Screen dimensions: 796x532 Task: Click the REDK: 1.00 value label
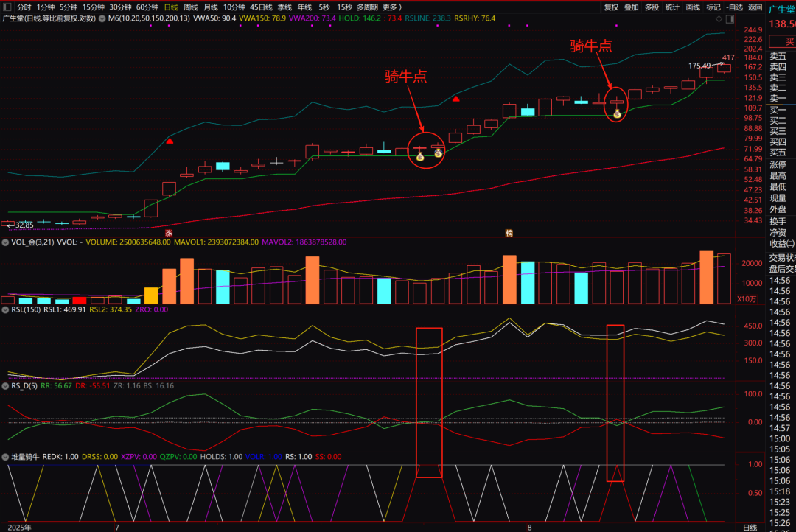(x=60, y=457)
